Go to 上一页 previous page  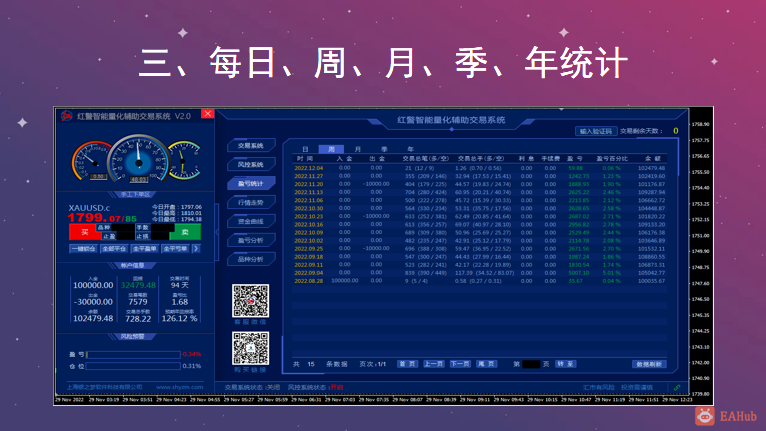click(x=434, y=364)
